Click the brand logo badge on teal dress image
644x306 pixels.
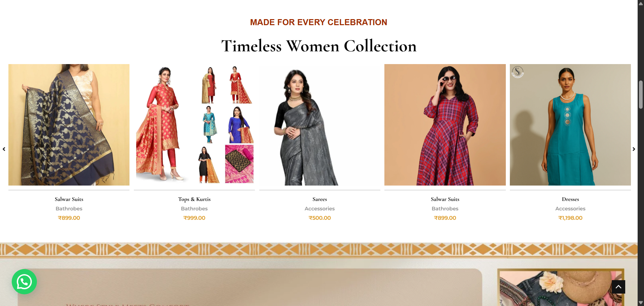click(518, 72)
